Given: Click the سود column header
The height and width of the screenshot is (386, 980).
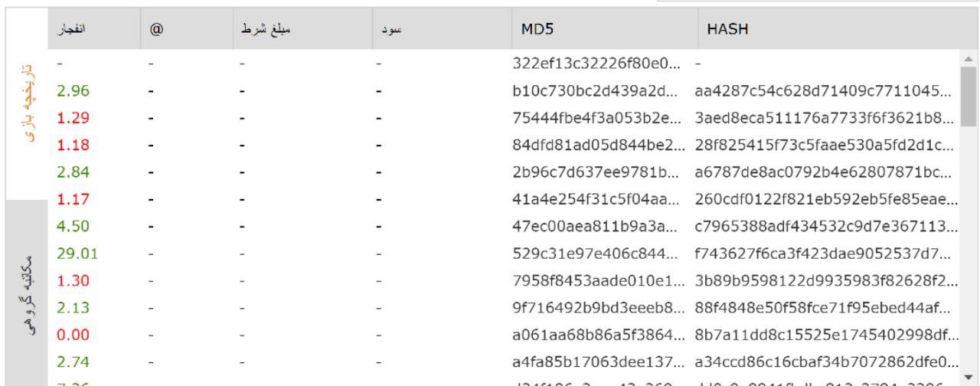Looking at the screenshot, I should click(x=392, y=29).
